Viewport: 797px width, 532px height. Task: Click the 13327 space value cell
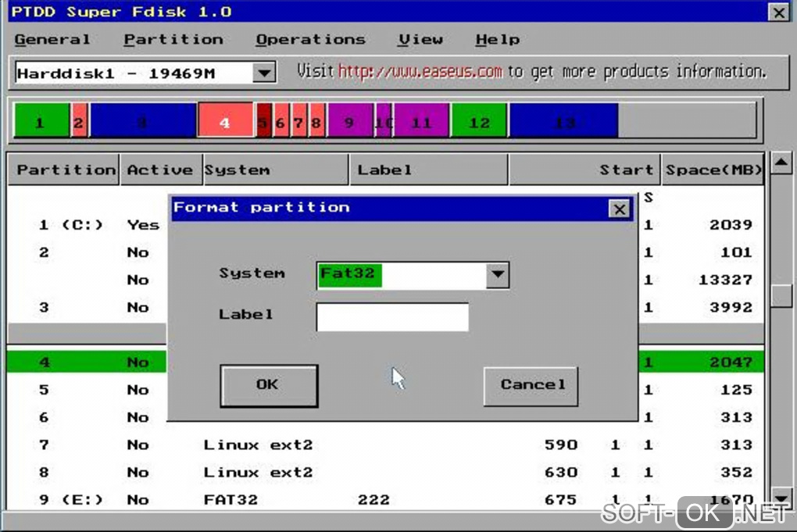coord(725,280)
